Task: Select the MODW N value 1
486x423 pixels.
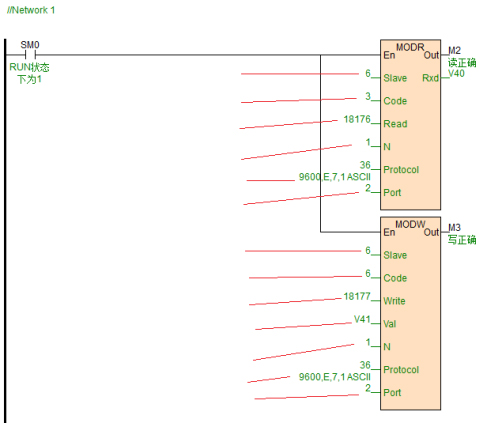Action: [368, 342]
